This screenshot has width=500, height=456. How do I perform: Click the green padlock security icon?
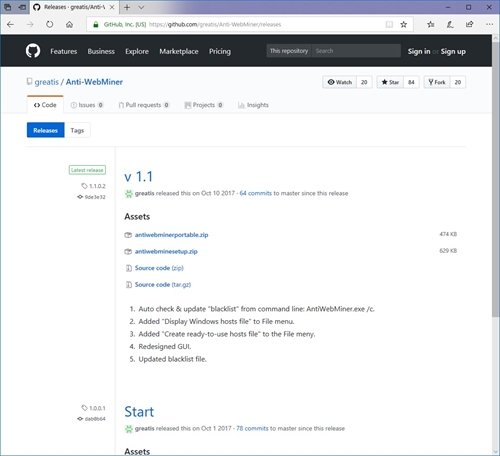point(96,24)
